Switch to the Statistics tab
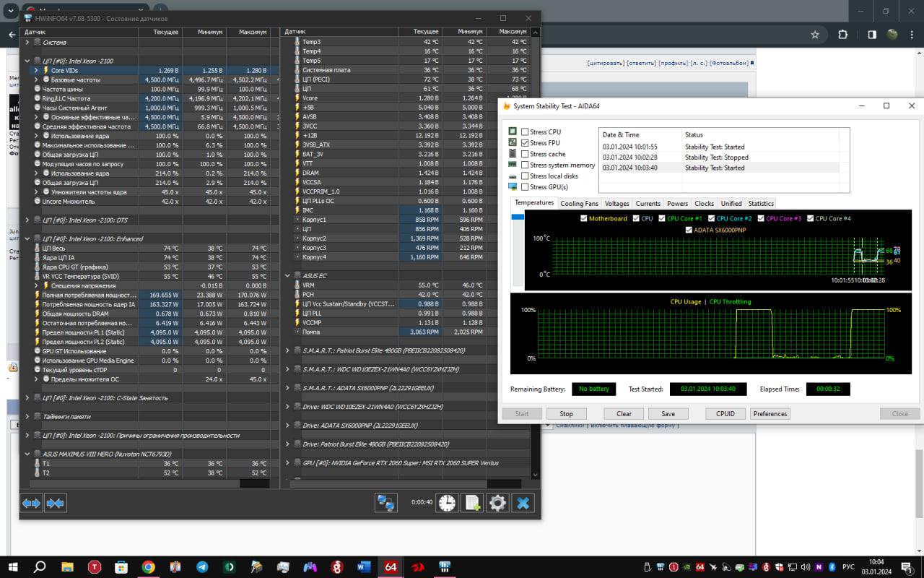The height and width of the screenshot is (578, 924). tap(761, 204)
